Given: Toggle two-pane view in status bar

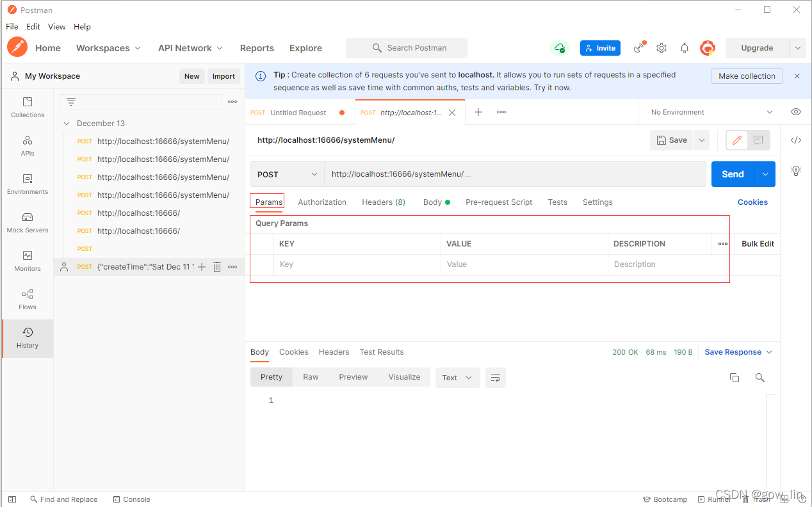Looking at the screenshot, I should pos(784,499).
